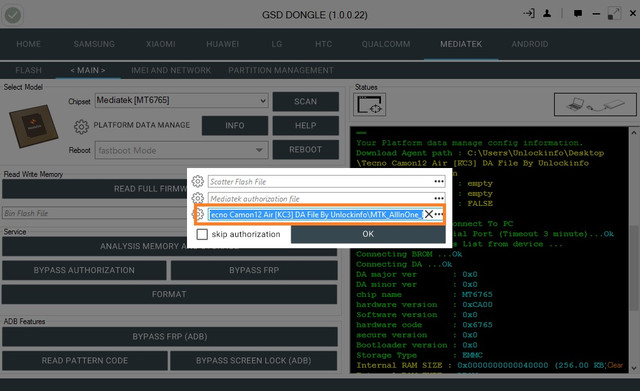Click the Clear link in log panel
This screenshot has height=391, width=640.
coord(615,365)
